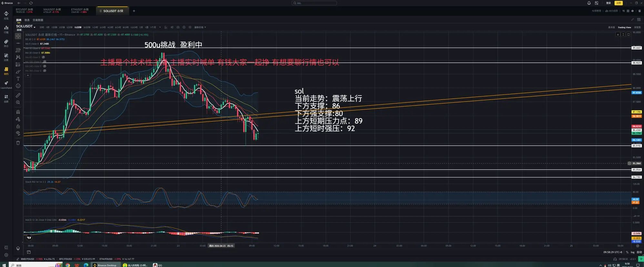Expand more time interval options
This screenshot has width=644, height=267.
pos(160,27)
